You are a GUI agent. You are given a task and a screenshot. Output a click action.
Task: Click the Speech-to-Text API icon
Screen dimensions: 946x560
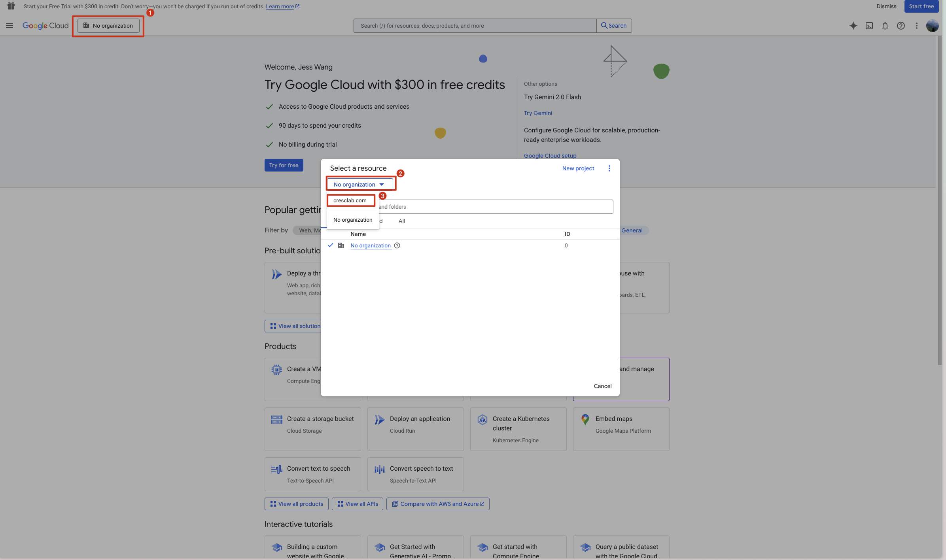380,469
